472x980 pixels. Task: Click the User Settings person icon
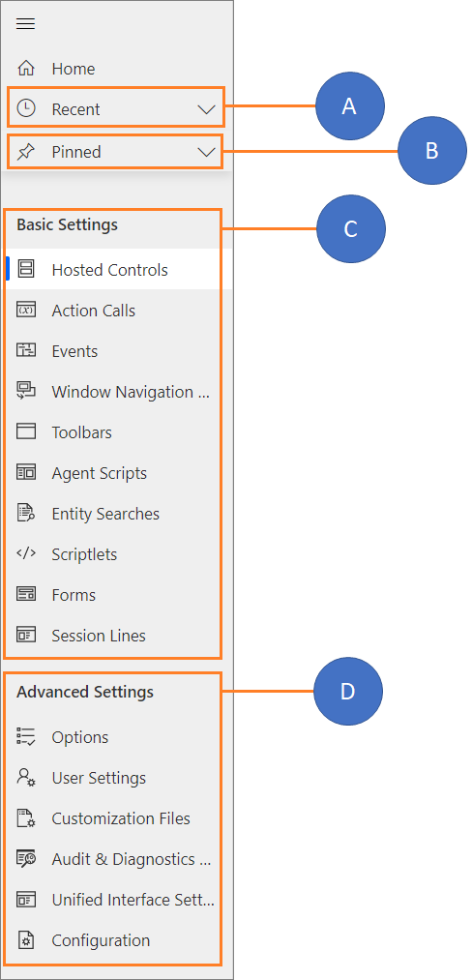click(x=26, y=778)
